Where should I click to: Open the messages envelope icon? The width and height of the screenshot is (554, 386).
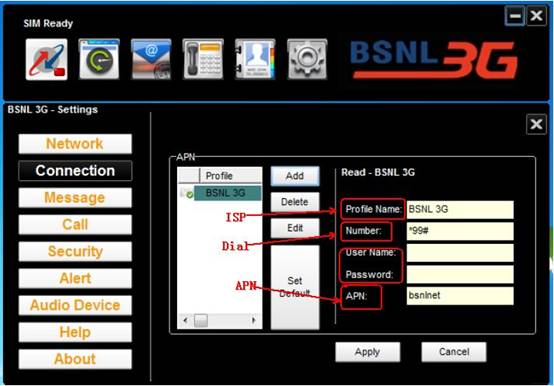151,59
